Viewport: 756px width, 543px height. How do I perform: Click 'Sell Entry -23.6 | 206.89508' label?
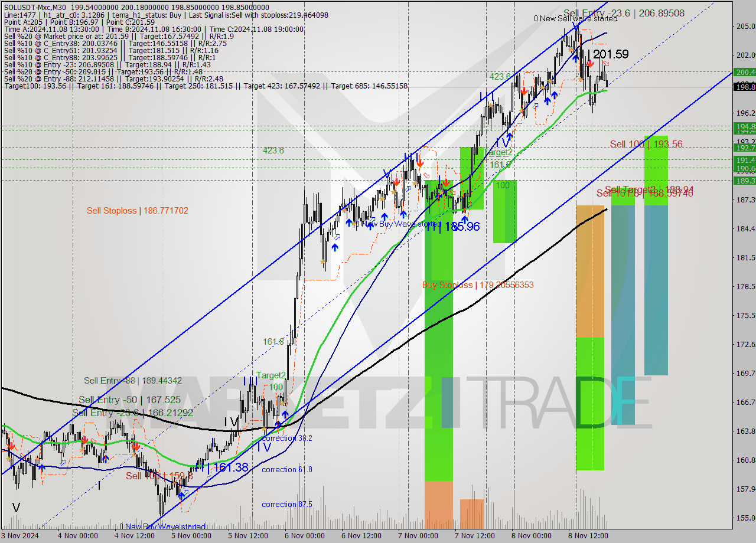(x=624, y=12)
